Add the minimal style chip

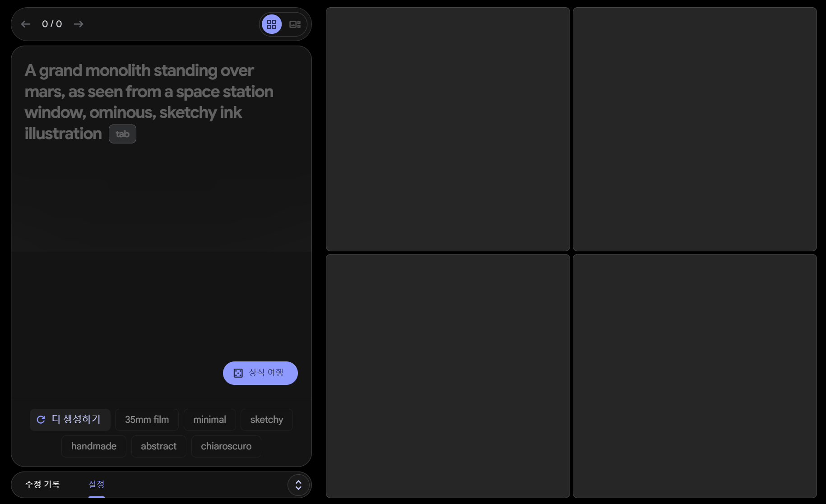tap(209, 420)
